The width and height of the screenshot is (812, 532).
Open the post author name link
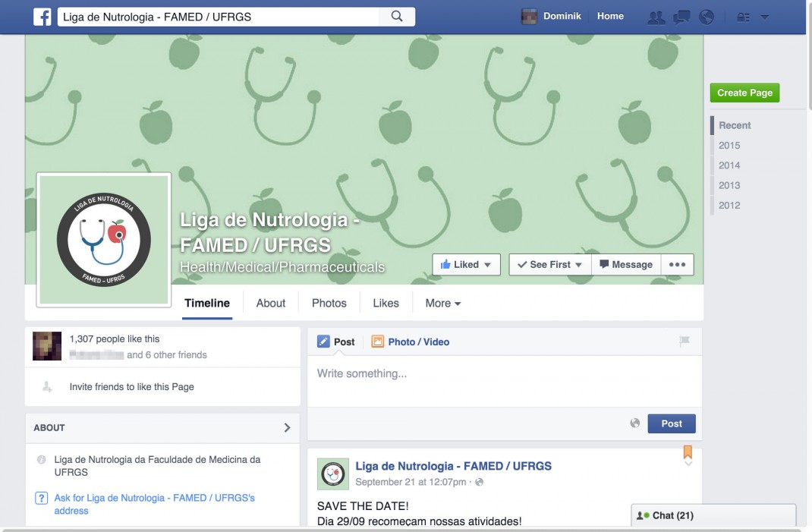(453, 466)
